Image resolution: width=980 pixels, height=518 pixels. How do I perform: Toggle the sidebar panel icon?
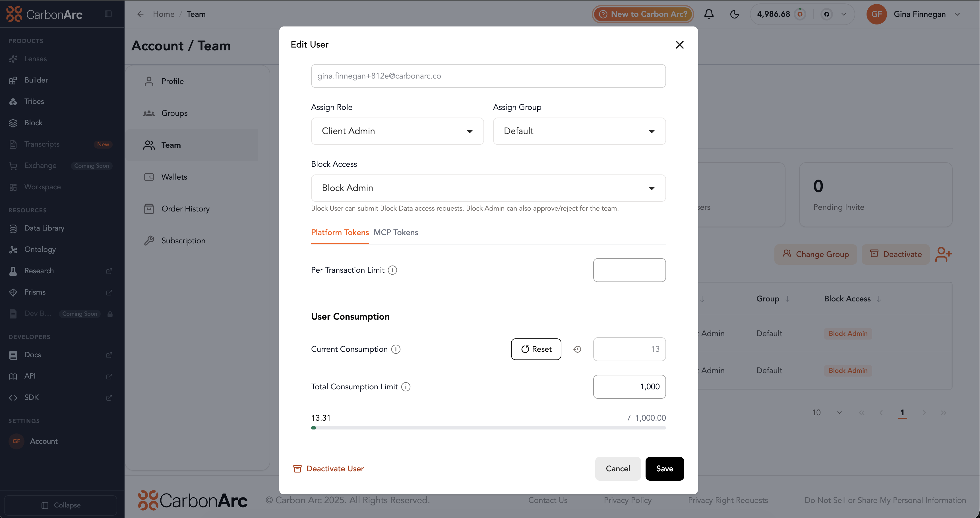tap(108, 14)
